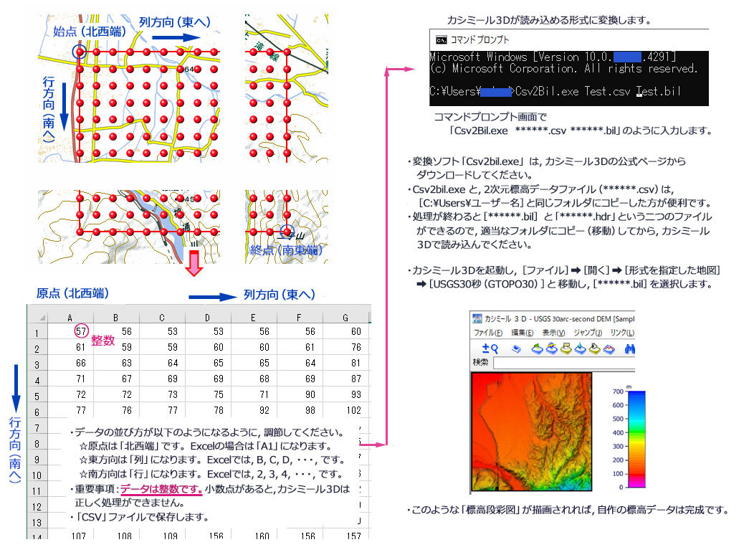749x560 pixels.
Task: Open the 表示(V) menu
Action: [x=553, y=333]
